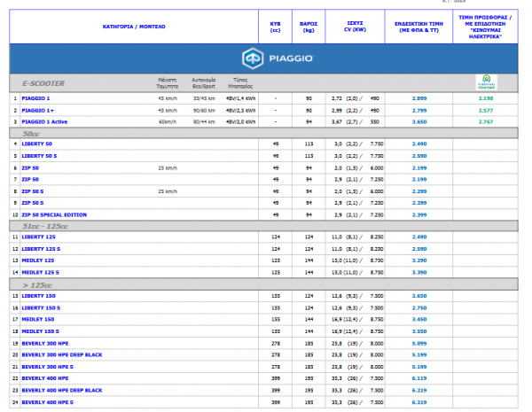Click the 3.650 price for PIAGGIO 1 Active

point(419,121)
